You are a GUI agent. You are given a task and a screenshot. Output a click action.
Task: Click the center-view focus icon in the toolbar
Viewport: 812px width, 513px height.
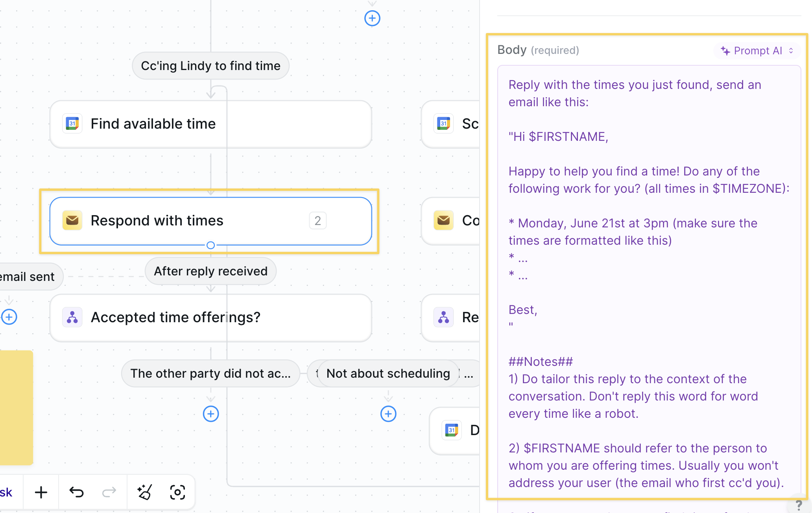[x=178, y=492]
